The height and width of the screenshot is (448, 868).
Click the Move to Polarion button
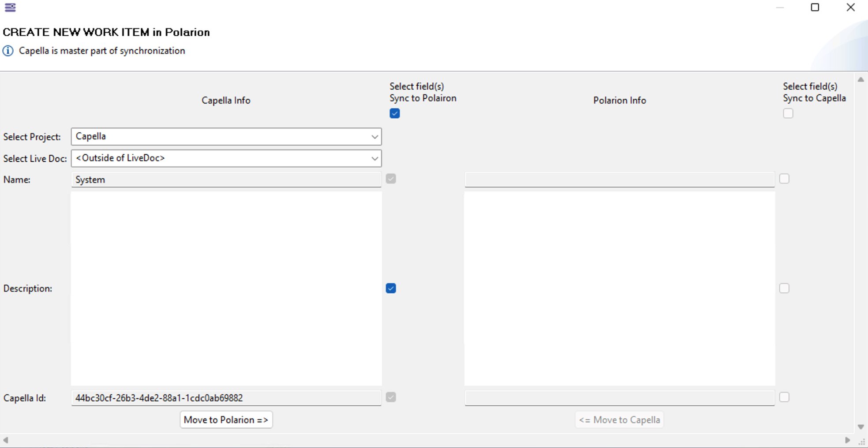226,420
